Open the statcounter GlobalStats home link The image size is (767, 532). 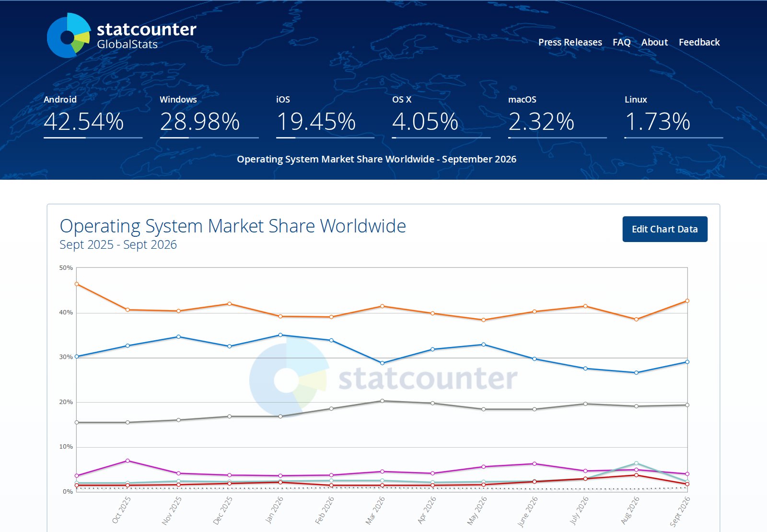[122, 35]
